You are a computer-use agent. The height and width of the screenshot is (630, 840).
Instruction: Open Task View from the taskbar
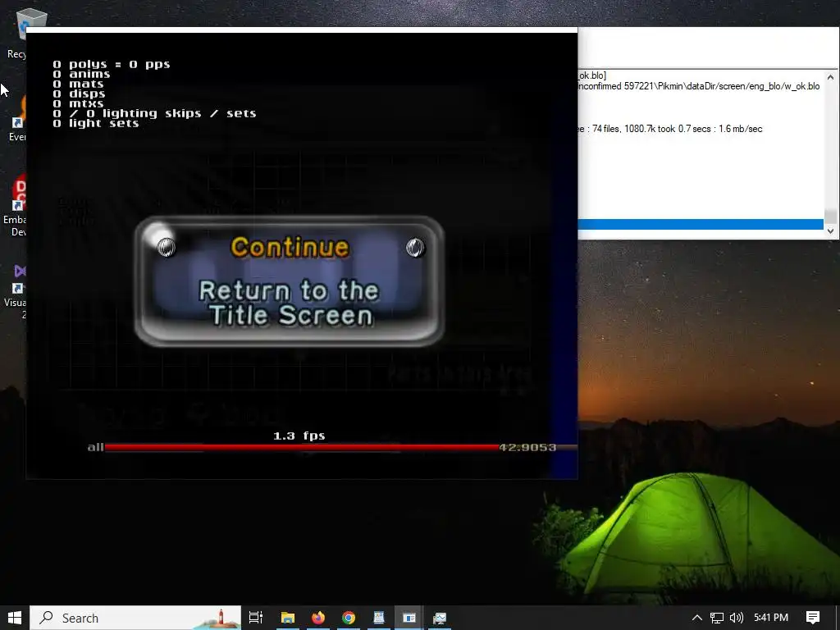(256, 618)
